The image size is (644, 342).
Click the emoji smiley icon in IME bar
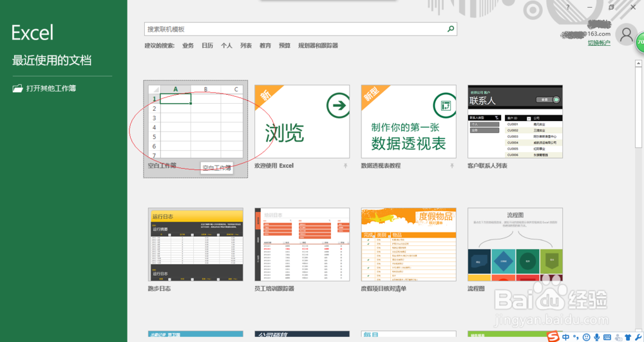(587, 337)
